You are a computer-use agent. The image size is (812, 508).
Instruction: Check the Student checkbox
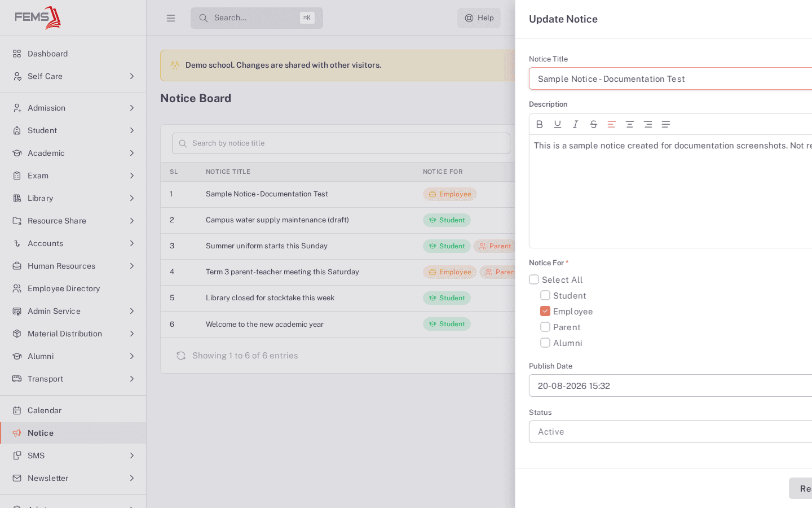545,295
